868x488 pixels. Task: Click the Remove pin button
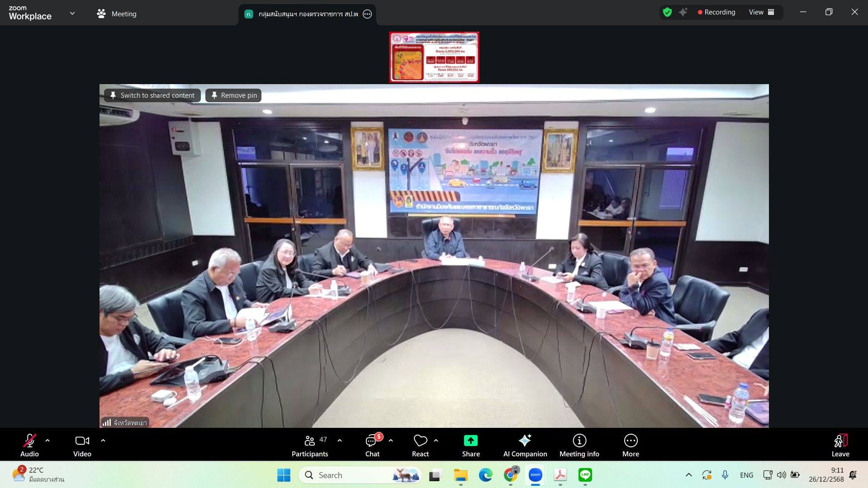(x=233, y=95)
